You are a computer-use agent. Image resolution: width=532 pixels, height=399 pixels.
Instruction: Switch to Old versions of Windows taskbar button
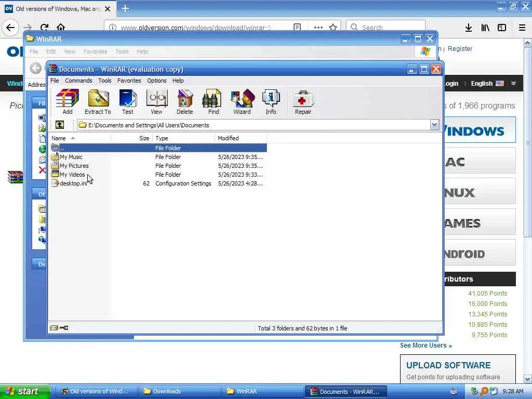coord(96,391)
